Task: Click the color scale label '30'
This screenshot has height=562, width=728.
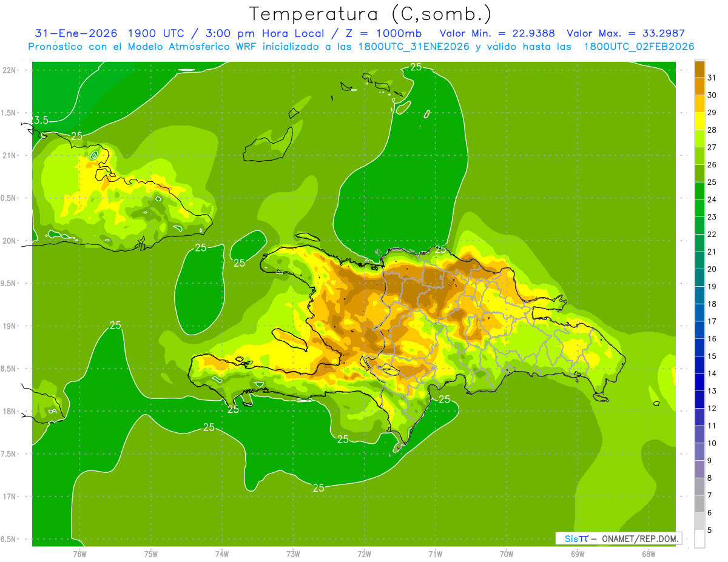Action: (x=713, y=95)
